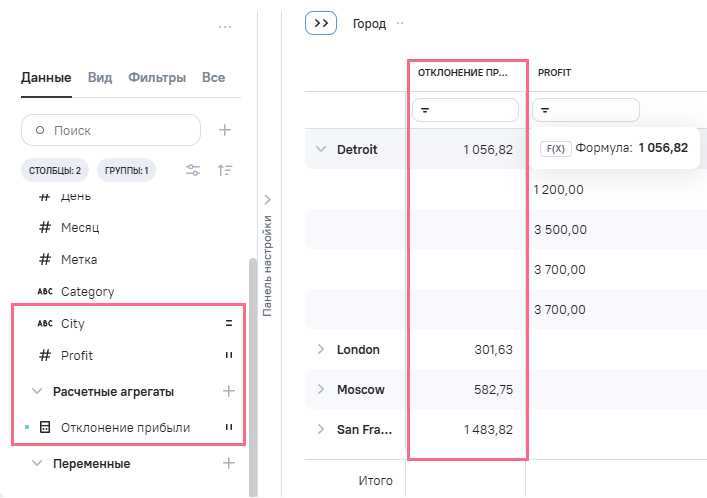Add a new variable with plus icon
This screenshot has width=707, height=498.
tap(228, 463)
